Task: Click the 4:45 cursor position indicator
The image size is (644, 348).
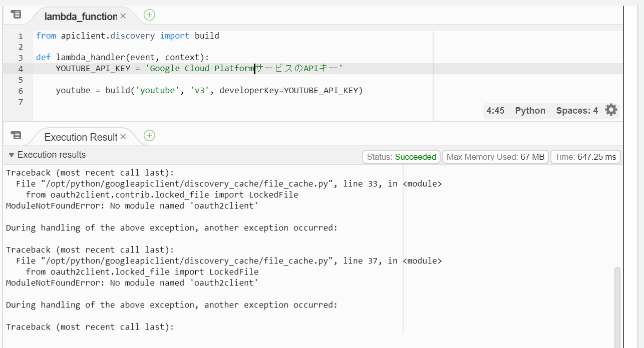Action: point(495,111)
